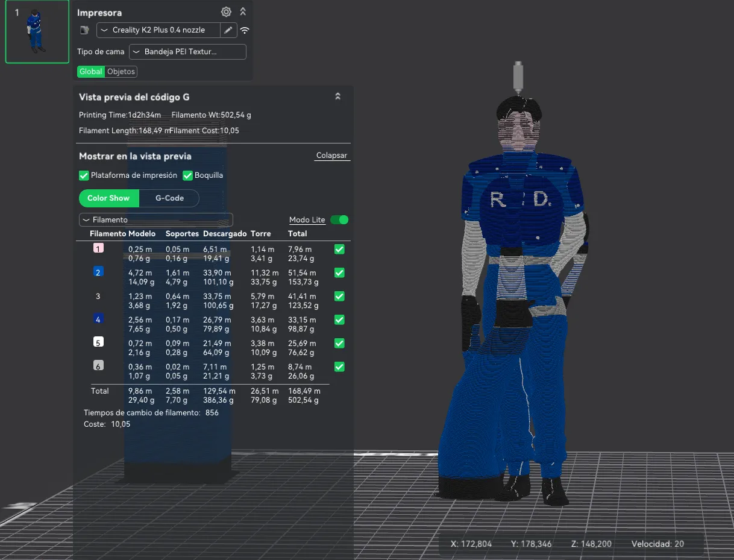Click Tiempos de cambio de filamento 856
734x560 pixels.
click(x=151, y=413)
